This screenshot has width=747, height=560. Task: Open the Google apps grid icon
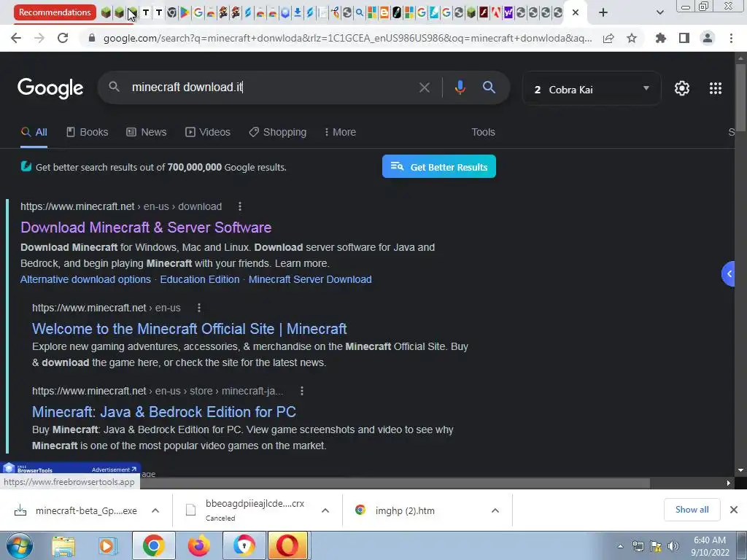(715, 88)
